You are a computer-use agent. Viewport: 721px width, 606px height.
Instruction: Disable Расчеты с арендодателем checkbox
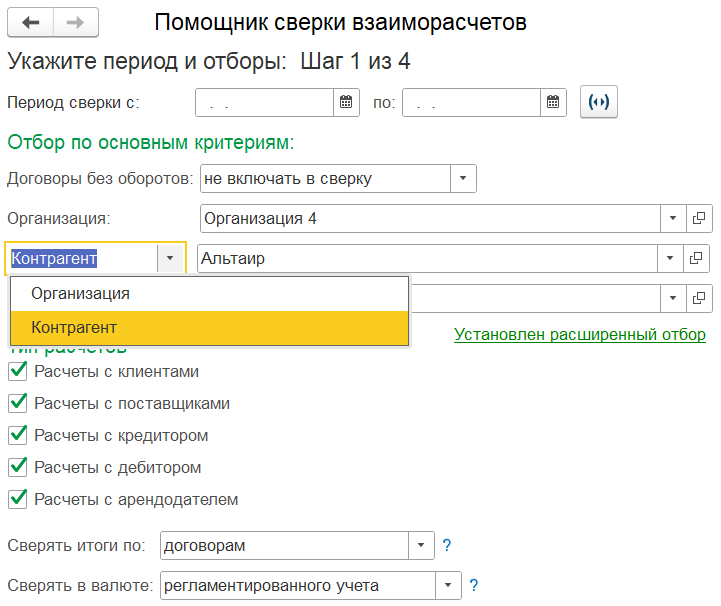tap(17, 499)
